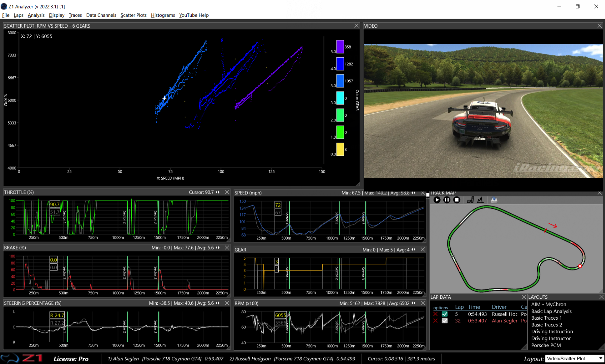
Task: Close the Layouts panel
Action: [x=601, y=297]
